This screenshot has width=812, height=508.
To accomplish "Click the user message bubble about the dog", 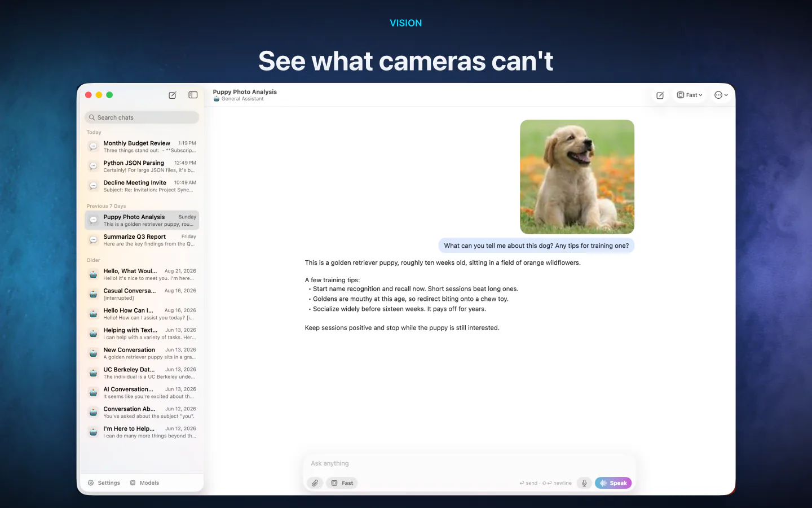I will tap(536, 246).
